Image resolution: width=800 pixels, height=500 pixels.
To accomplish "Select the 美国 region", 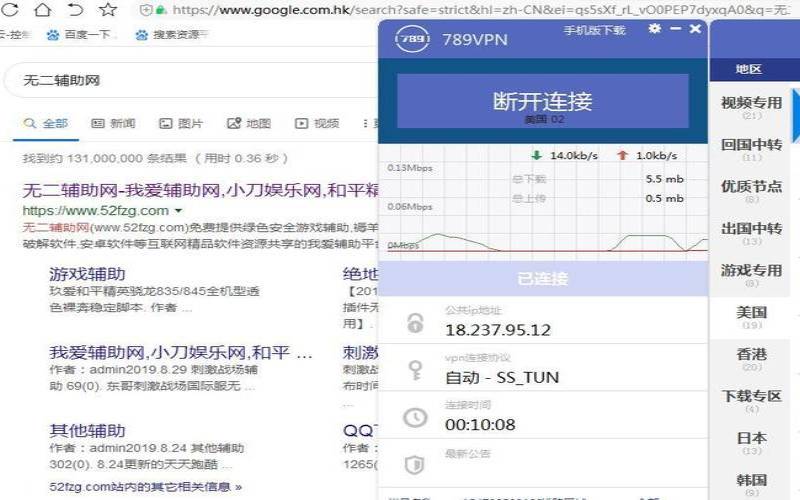I will pos(751,316).
